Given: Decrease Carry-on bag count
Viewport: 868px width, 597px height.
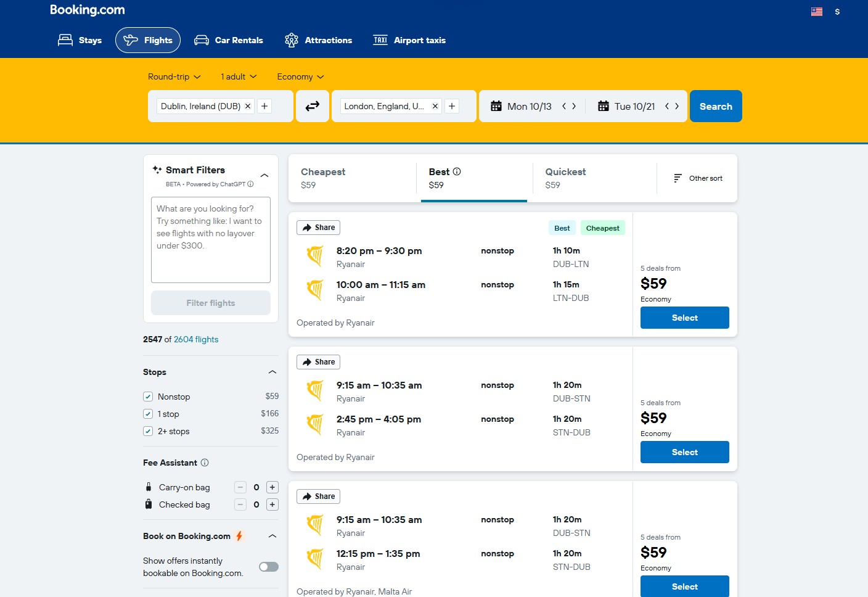Looking at the screenshot, I should pyautogui.click(x=240, y=487).
